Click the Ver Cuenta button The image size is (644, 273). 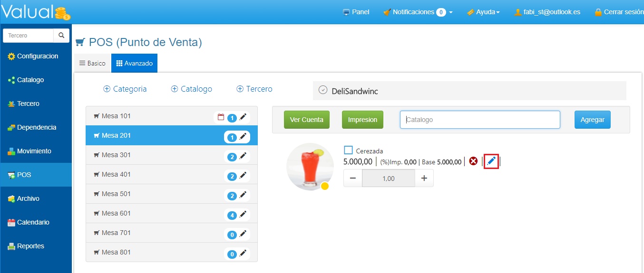point(307,120)
